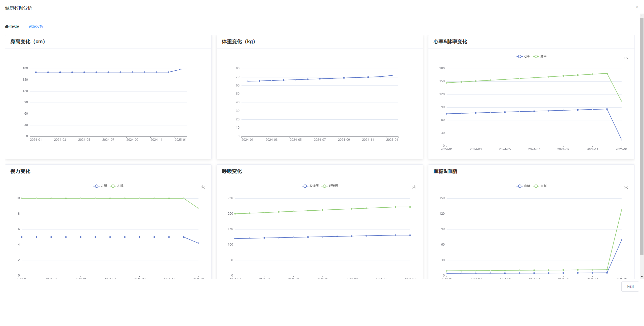This screenshot has width=644, height=326.
Task: Download the 心率&脉率变化 chart image
Action: pos(626,58)
